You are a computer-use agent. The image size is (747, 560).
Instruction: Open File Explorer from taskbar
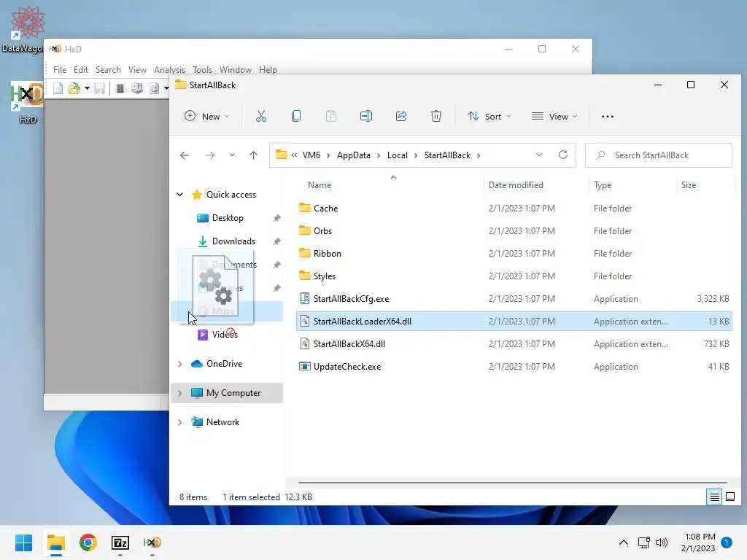tap(55, 542)
